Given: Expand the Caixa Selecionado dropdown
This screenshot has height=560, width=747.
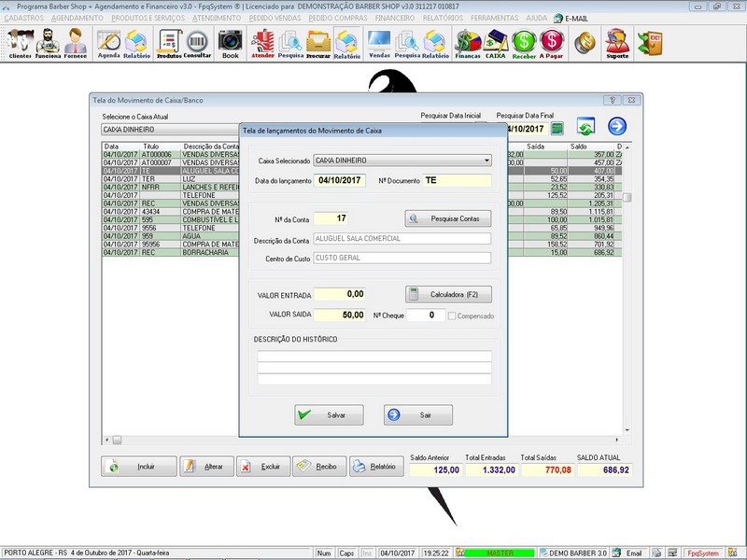Looking at the screenshot, I should (x=486, y=161).
